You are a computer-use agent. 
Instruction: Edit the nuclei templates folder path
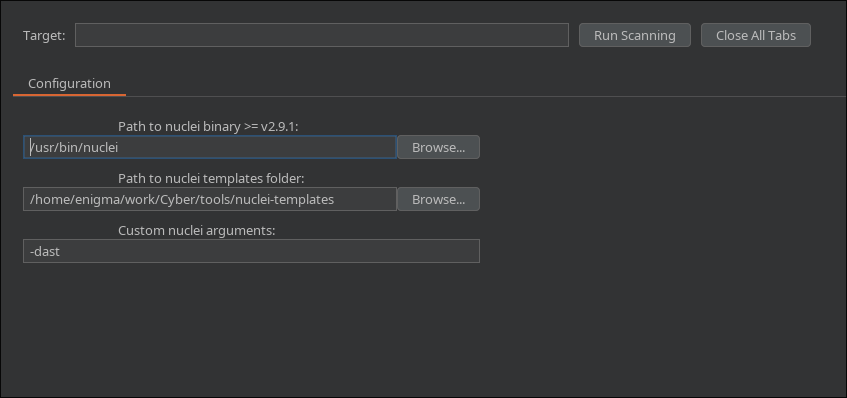210,199
